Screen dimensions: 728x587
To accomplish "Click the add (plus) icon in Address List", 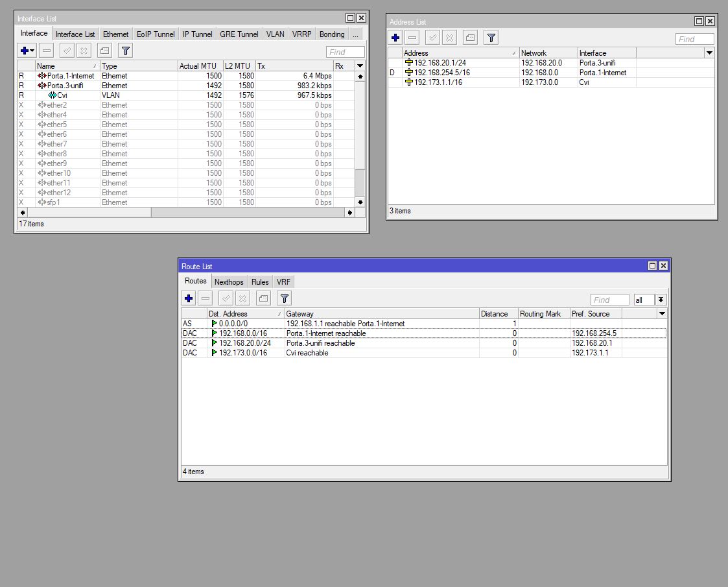I will [x=395, y=38].
